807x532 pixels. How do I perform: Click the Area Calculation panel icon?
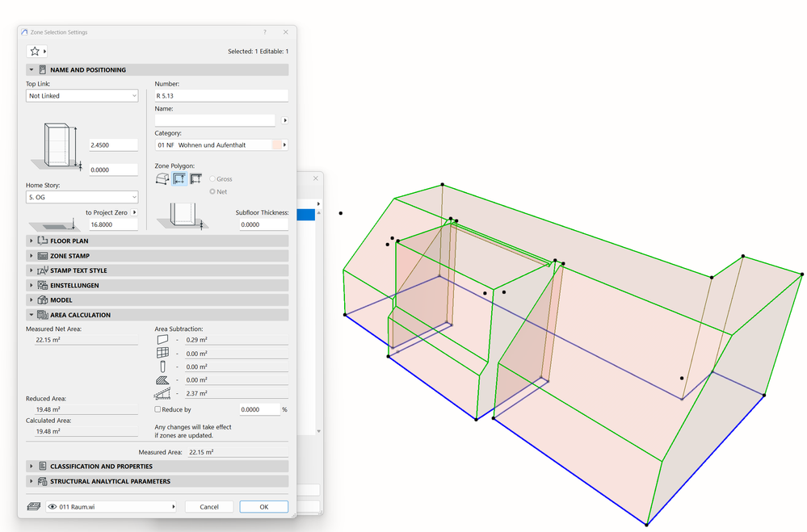point(43,315)
